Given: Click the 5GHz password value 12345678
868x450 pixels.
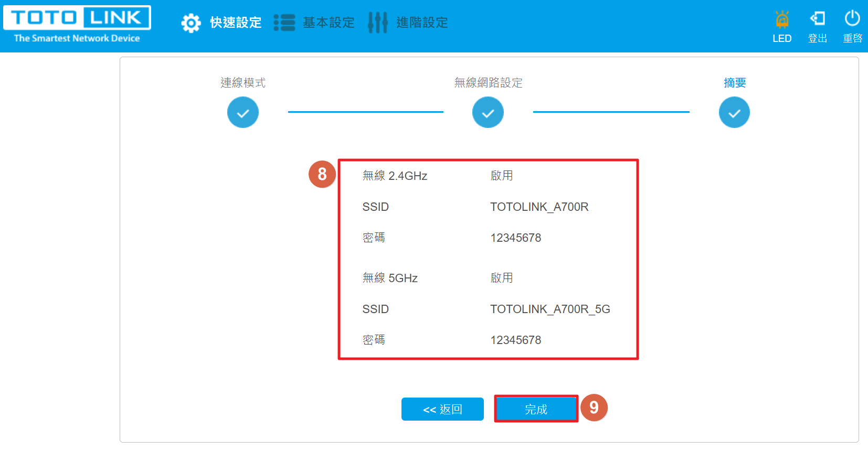Looking at the screenshot, I should (x=516, y=340).
